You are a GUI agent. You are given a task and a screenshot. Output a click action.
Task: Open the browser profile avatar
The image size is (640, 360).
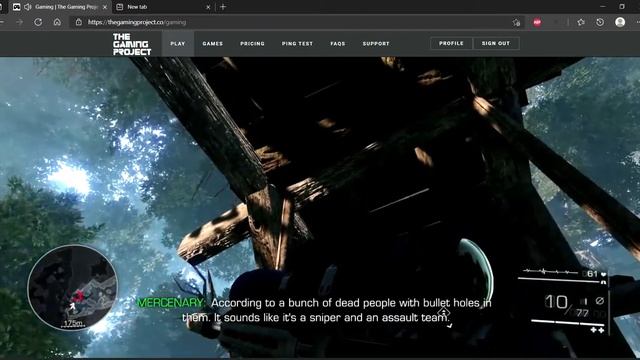tap(620, 22)
